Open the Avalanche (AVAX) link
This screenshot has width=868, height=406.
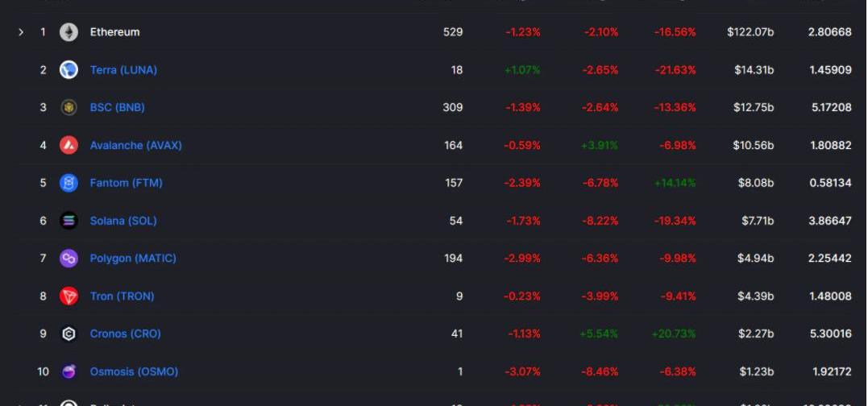click(135, 145)
